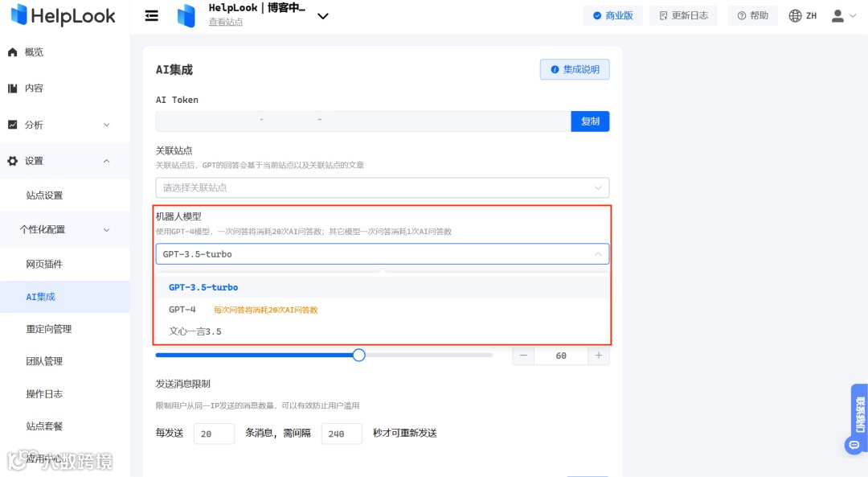This screenshot has height=477, width=868.
Task: Click the 内容 content icon in sidebar
Action: 10,88
